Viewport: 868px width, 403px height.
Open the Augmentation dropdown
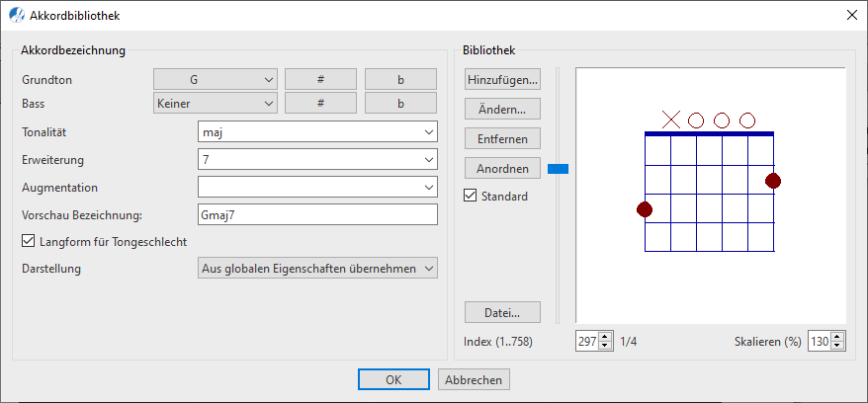click(317, 187)
